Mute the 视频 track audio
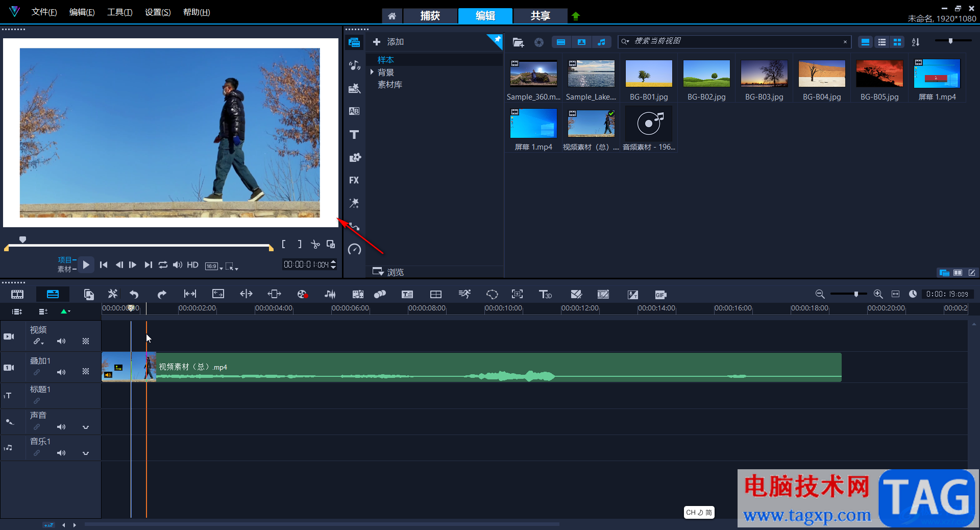Screen dimensions: 980x530 [x=61, y=341]
